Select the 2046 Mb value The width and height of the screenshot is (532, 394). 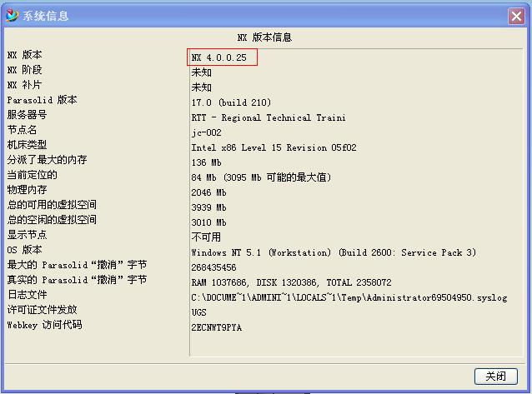coord(208,192)
